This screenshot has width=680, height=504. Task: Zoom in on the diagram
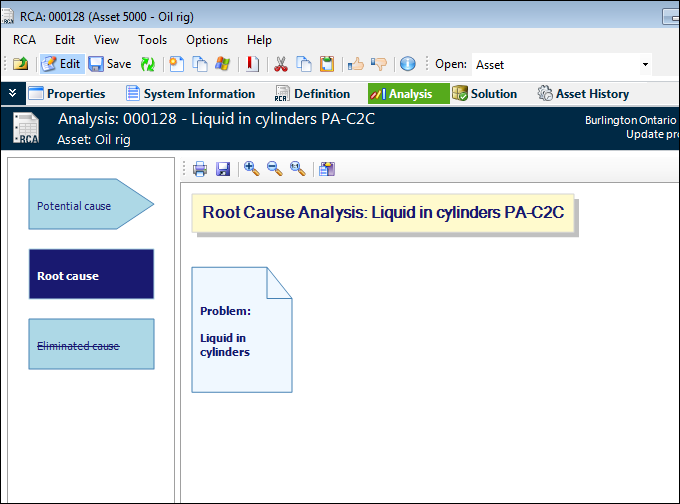point(252,169)
